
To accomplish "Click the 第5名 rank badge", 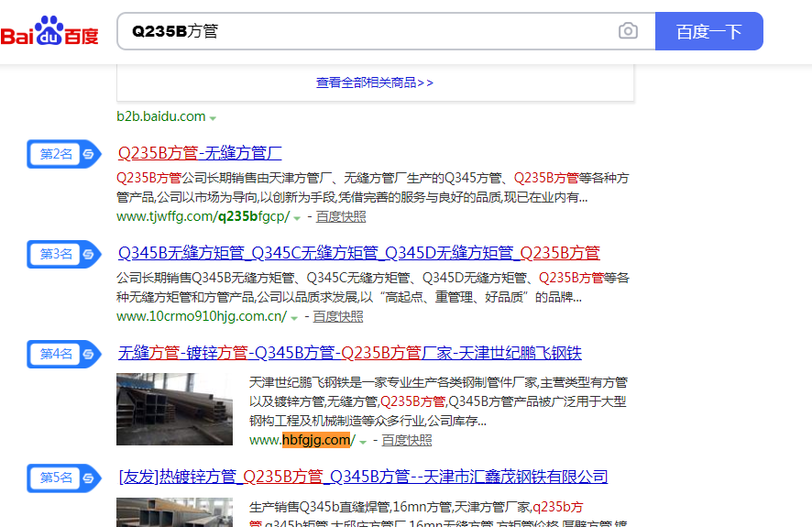I will 64,478.
